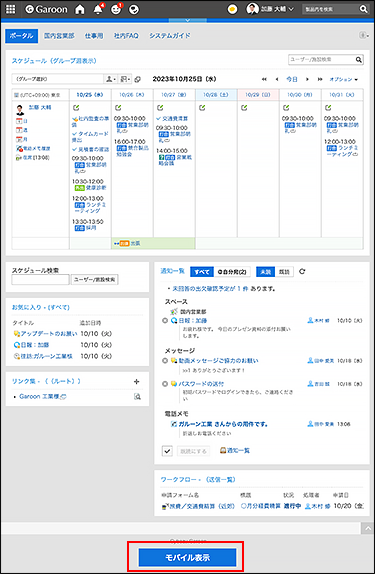
Task: Open the user picker dropdown icon
Action: (110, 79)
